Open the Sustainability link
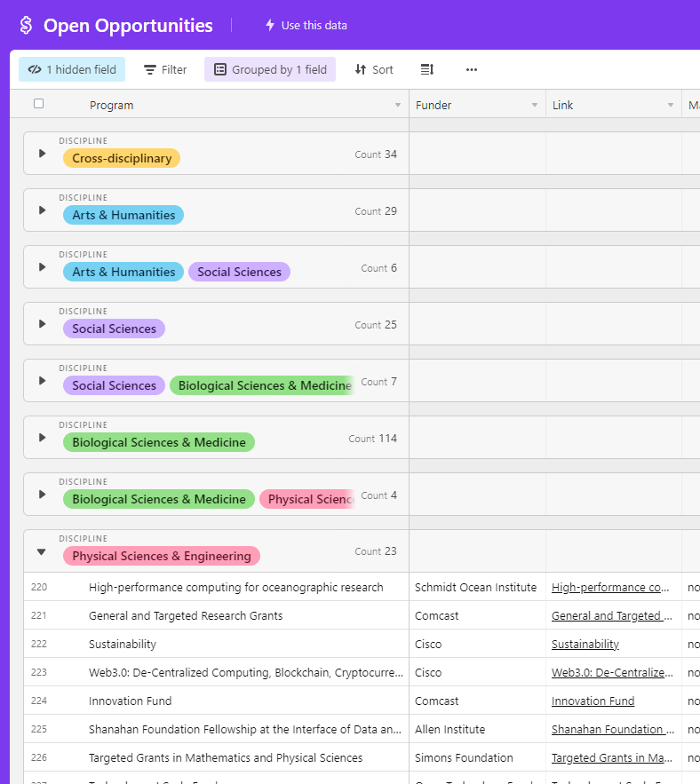This screenshot has width=700, height=784. (x=585, y=644)
